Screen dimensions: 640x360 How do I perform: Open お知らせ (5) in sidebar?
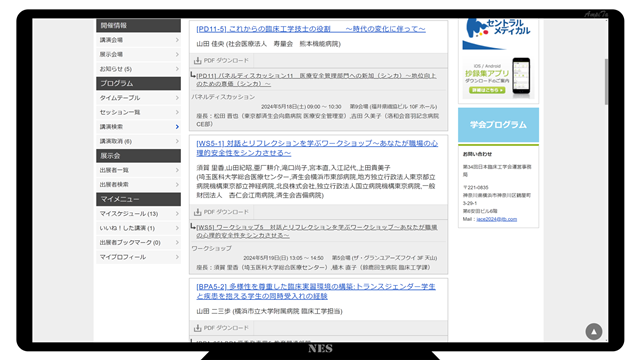coord(138,69)
